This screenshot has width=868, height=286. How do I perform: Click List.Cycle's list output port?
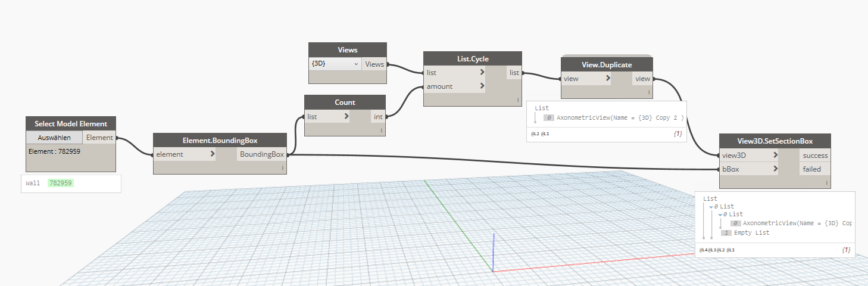pyautogui.click(x=514, y=73)
